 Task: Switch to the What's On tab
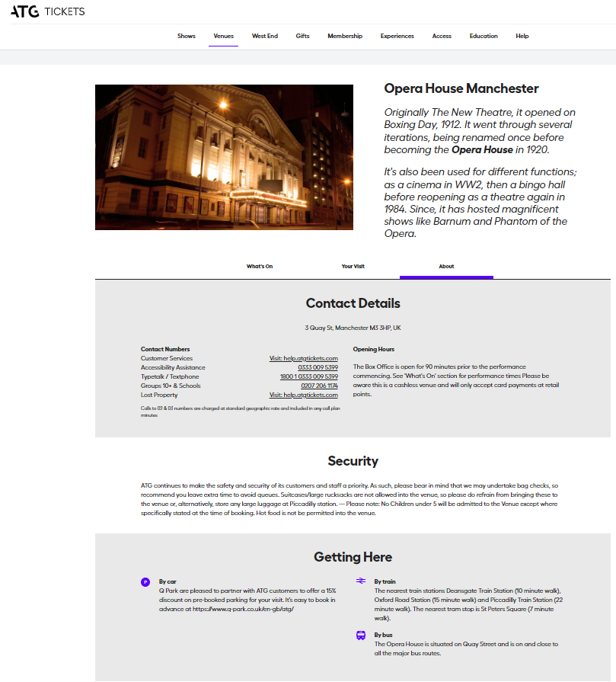click(x=260, y=267)
